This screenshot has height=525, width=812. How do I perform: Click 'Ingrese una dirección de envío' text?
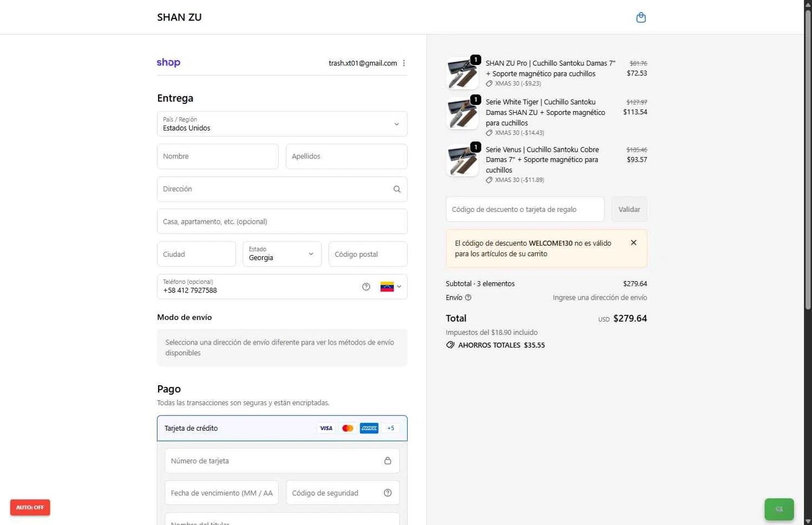(x=600, y=297)
